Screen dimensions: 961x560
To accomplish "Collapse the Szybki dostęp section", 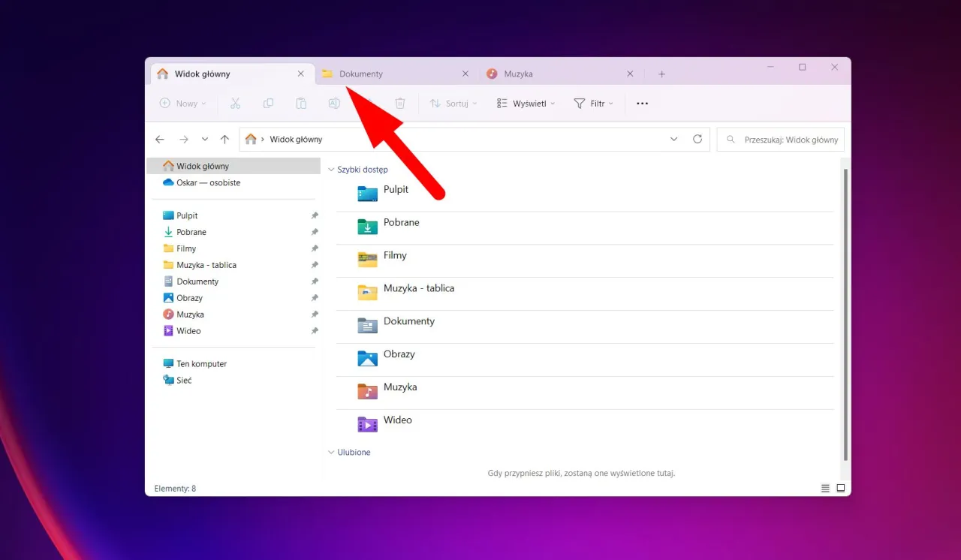I will (x=331, y=169).
